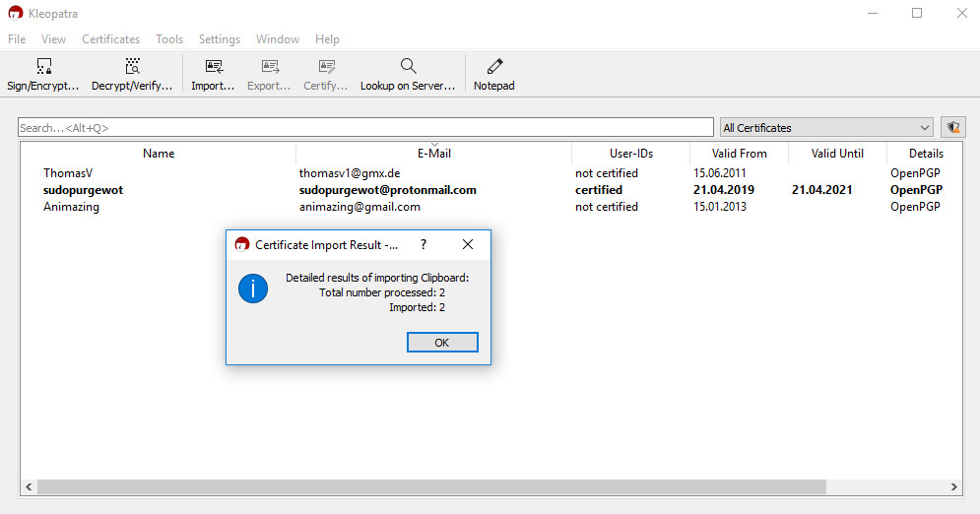The width and height of the screenshot is (980, 514).
Task: Sort by Valid Until column header
Action: [x=837, y=153]
